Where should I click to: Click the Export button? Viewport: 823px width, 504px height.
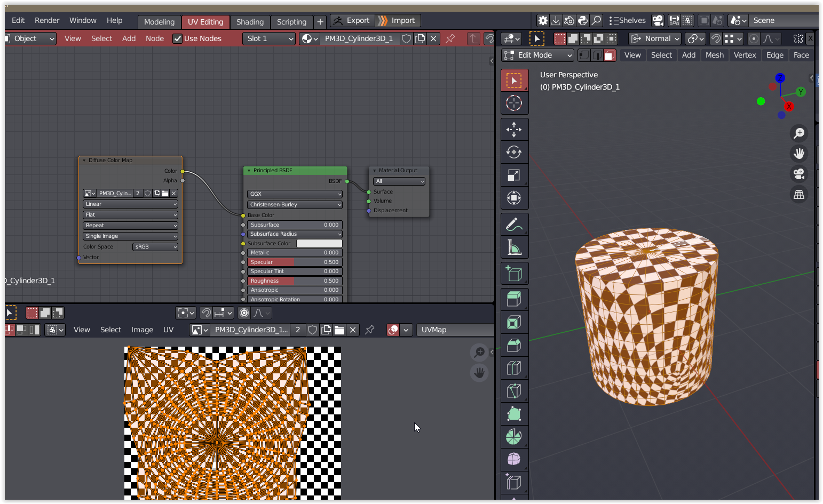[352, 20]
